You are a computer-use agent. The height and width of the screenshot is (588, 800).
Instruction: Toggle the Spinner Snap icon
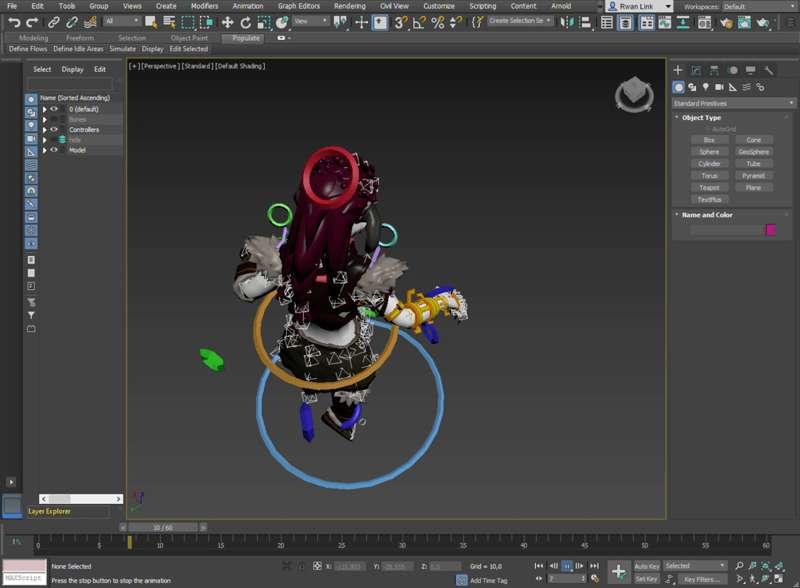(456, 22)
